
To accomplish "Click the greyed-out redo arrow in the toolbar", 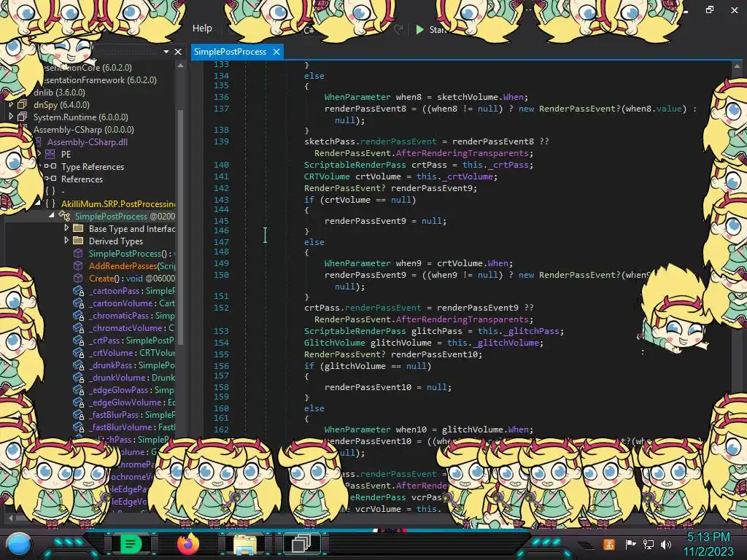I will [x=398, y=29].
